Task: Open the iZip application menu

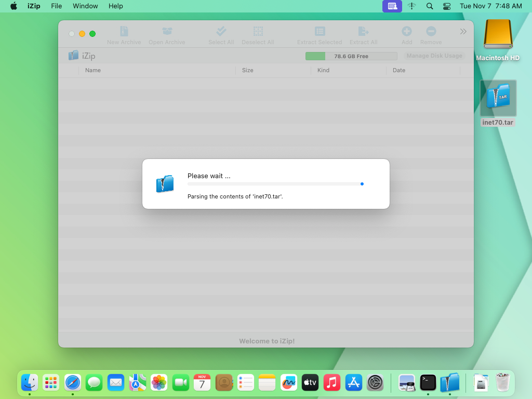Action: pos(34,6)
